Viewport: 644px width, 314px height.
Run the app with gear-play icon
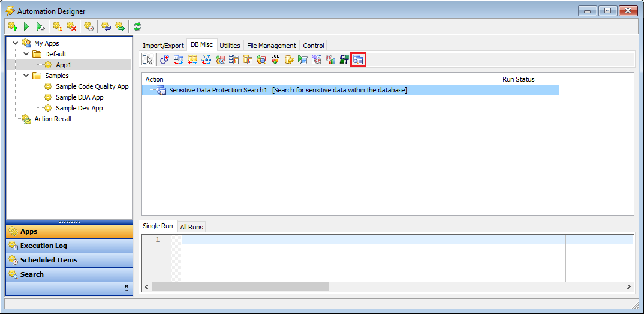pyautogui.click(x=13, y=26)
